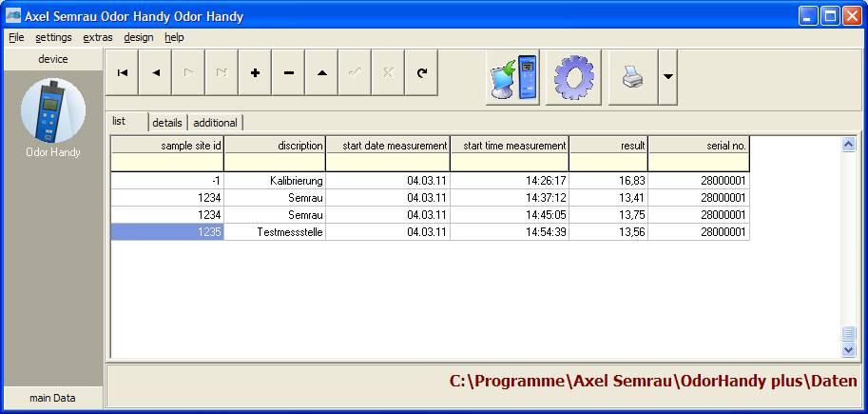Select result value 13,41
Image resolution: width=868 pixels, height=414 pixels.
tap(608, 198)
